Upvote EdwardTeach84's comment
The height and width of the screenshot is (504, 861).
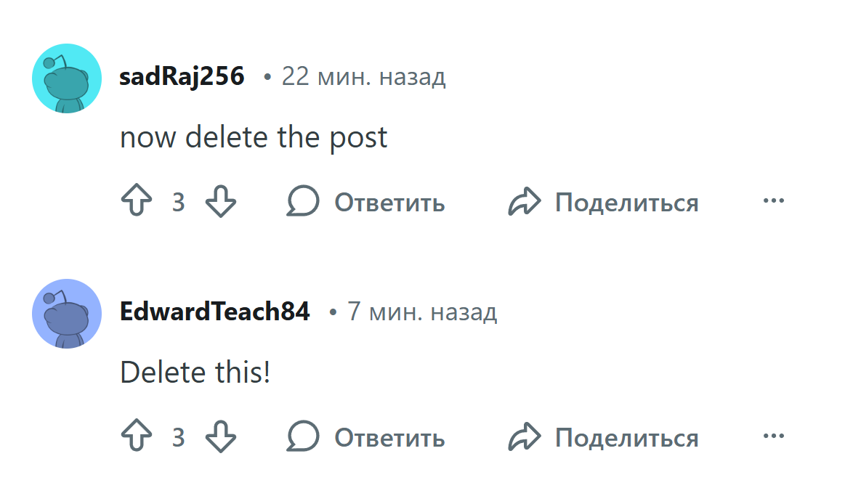point(136,437)
